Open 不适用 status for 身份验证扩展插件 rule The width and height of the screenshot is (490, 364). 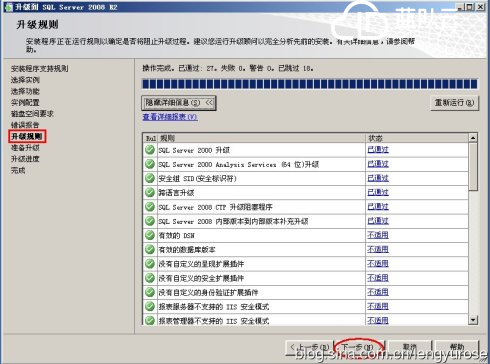(378, 292)
